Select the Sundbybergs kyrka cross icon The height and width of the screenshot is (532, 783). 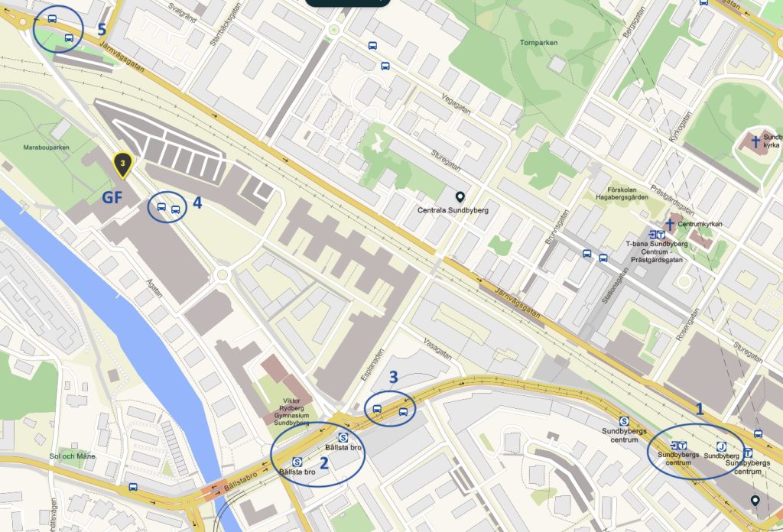(755, 141)
